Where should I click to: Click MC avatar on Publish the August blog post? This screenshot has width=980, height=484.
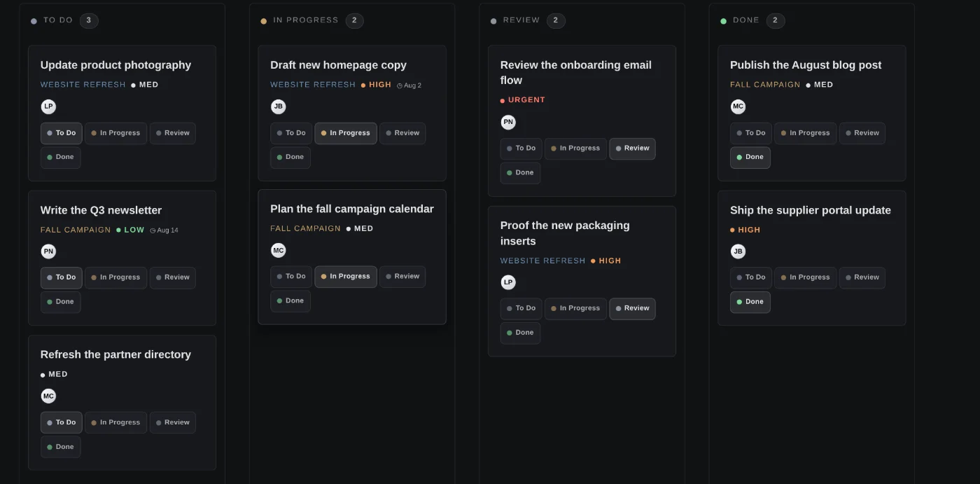coord(738,107)
